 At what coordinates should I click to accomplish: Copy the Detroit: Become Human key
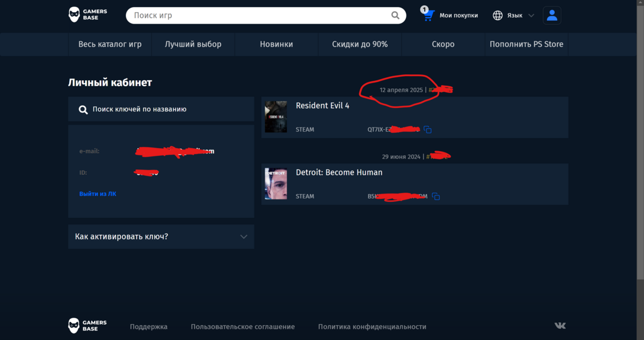[x=436, y=197]
